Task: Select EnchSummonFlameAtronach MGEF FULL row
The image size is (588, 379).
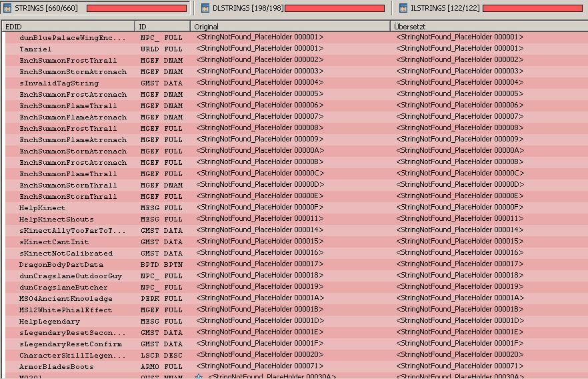Action: (x=296, y=139)
